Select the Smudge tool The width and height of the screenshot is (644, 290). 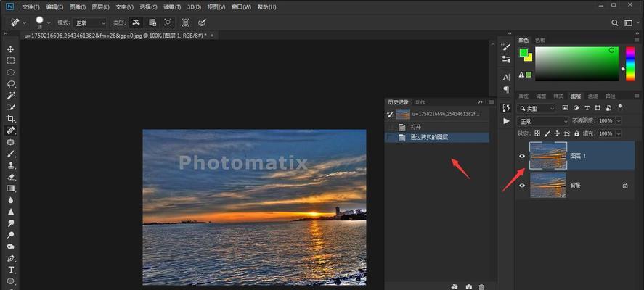11,223
